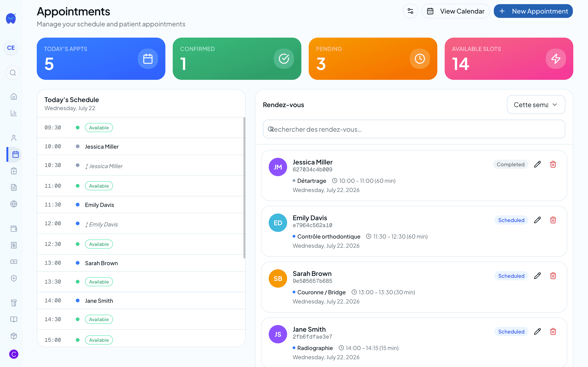Open the filter settings icon button
The image size is (588, 367).
coord(410,11)
